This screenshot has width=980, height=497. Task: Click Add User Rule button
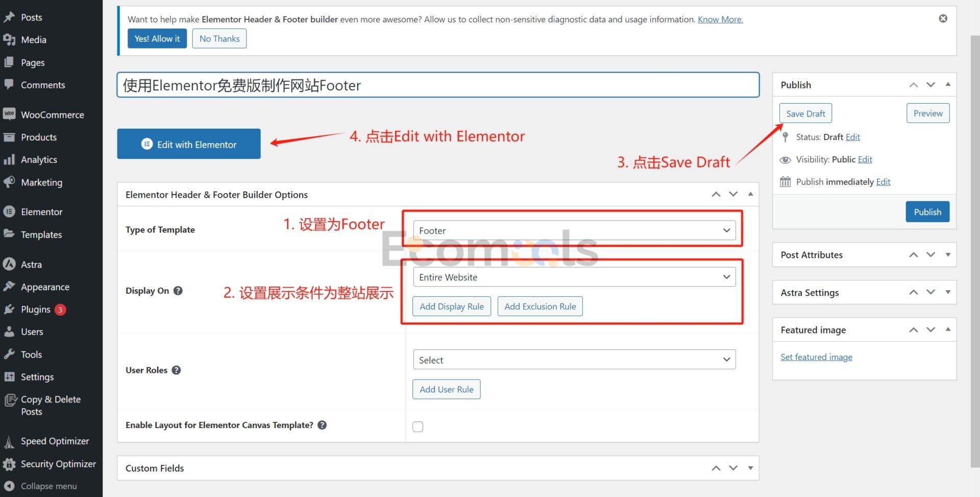pos(447,389)
